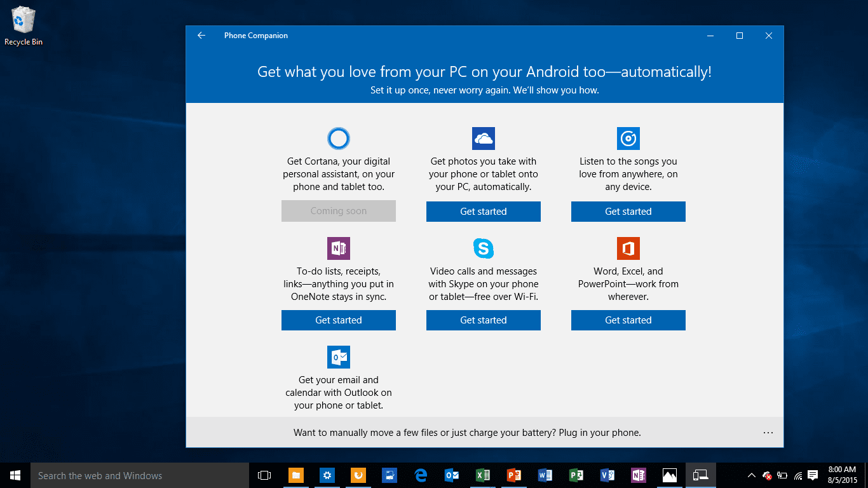Image resolution: width=868 pixels, height=488 pixels.
Task: Get started with listening to songs
Action: (628, 211)
